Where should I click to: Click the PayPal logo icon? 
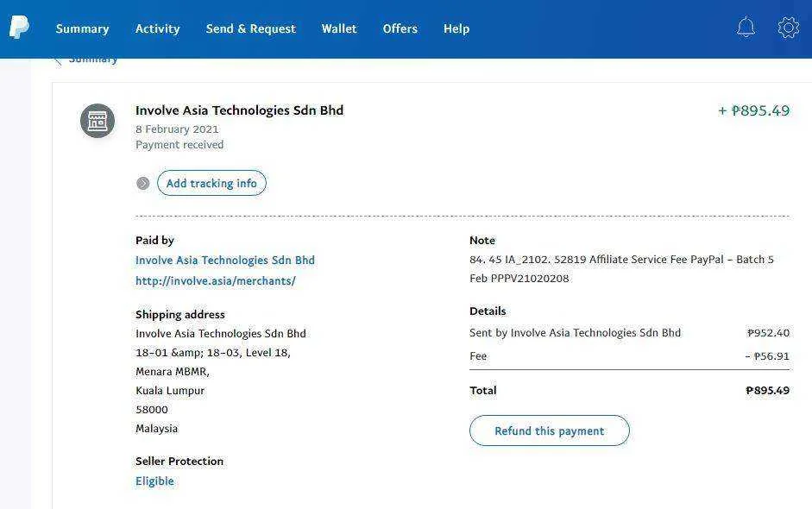tap(19, 28)
